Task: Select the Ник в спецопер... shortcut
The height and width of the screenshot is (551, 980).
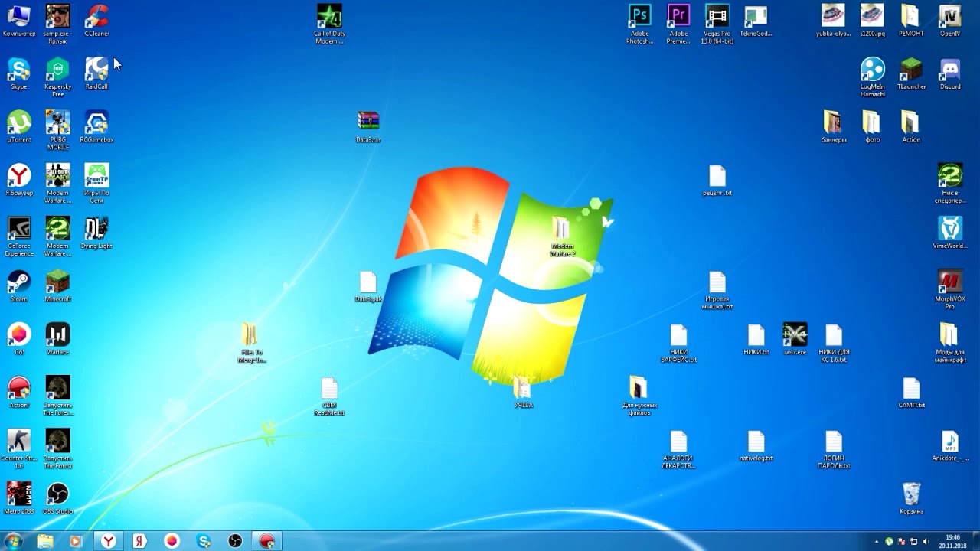Action: [950, 184]
